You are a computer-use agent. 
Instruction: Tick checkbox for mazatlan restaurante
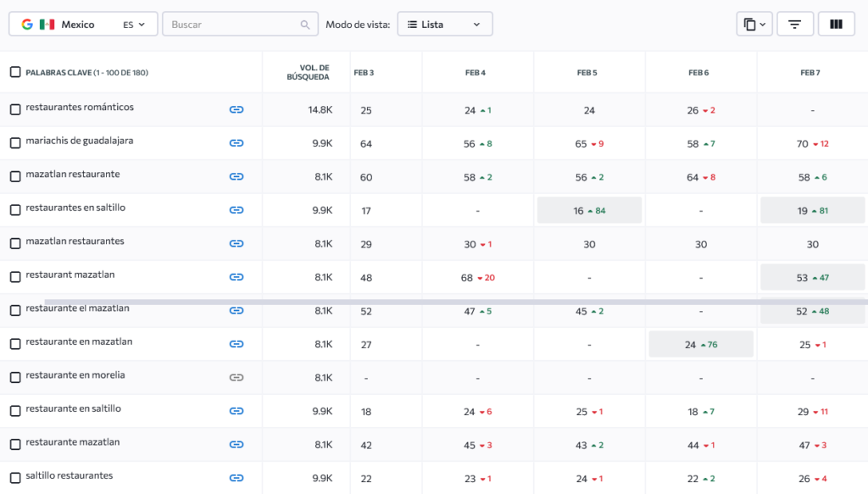coord(15,176)
